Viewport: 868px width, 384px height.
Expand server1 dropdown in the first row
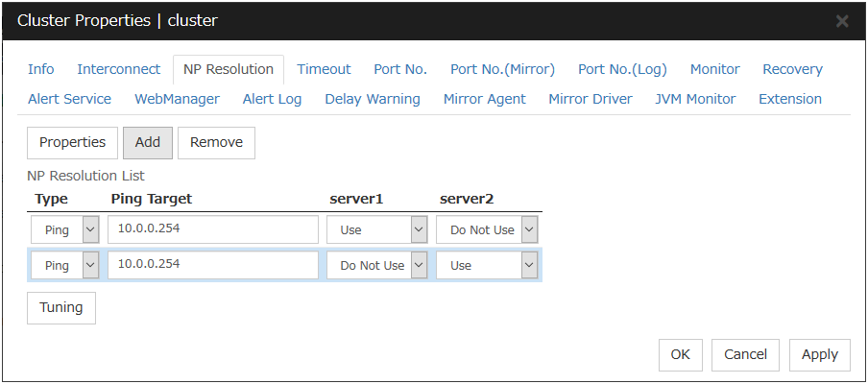[376, 230]
